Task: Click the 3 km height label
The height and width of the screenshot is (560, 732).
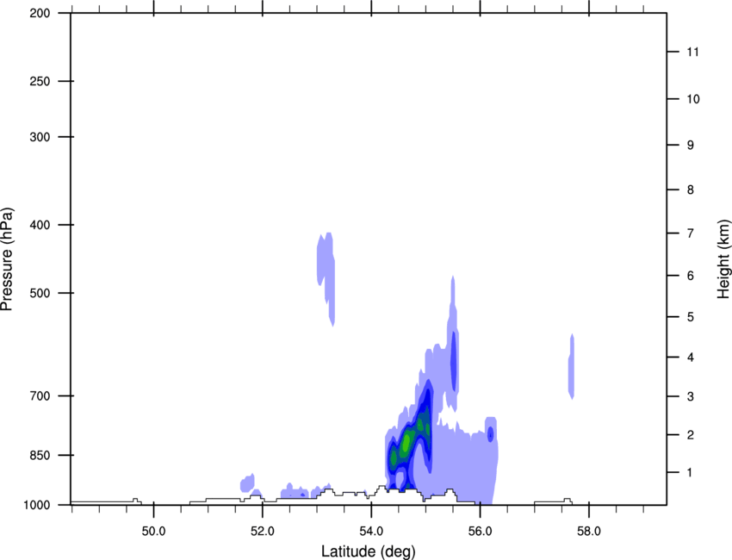Action: (691, 396)
